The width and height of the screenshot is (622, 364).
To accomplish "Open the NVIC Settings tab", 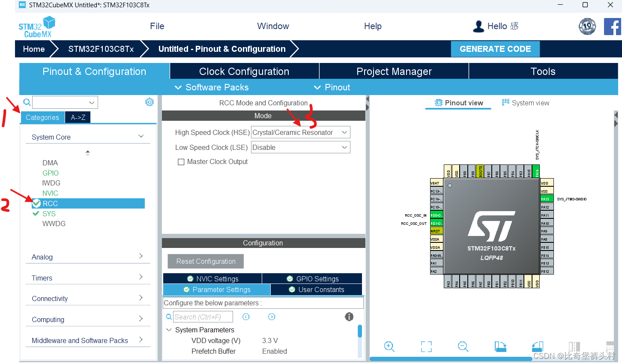I will point(212,279).
